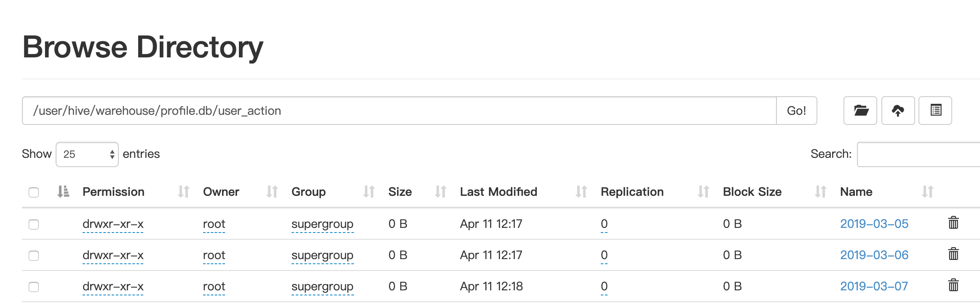Sort entries by the Block Size column
The width and height of the screenshot is (980, 303).
click(752, 192)
